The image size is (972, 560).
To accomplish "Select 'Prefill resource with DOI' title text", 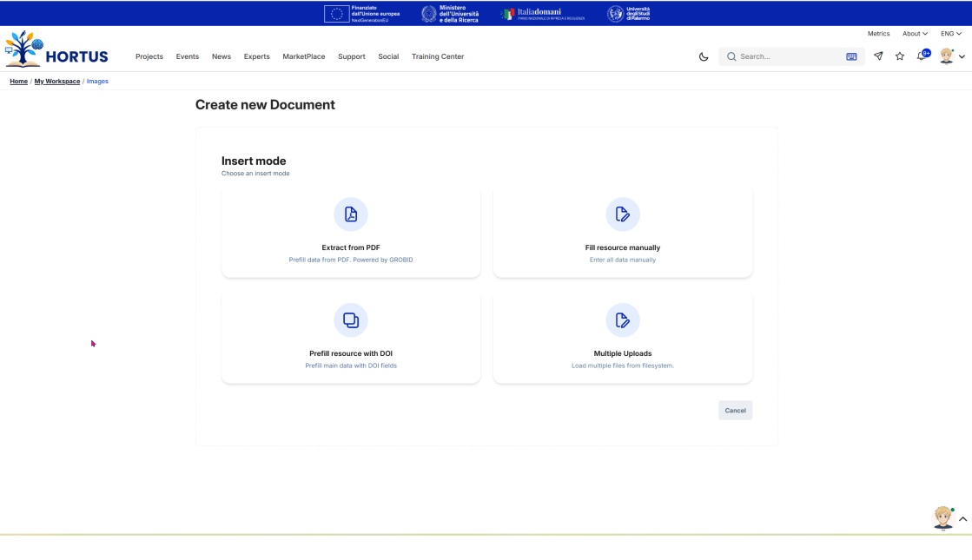I will coord(351,353).
